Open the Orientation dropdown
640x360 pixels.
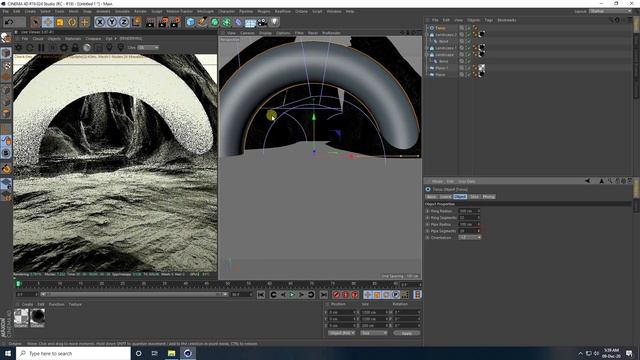pos(469,238)
